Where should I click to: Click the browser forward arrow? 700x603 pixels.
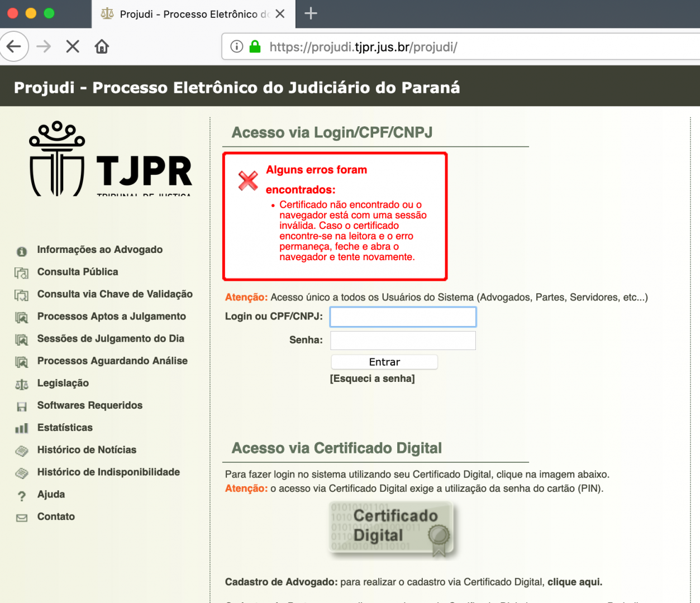click(x=44, y=46)
